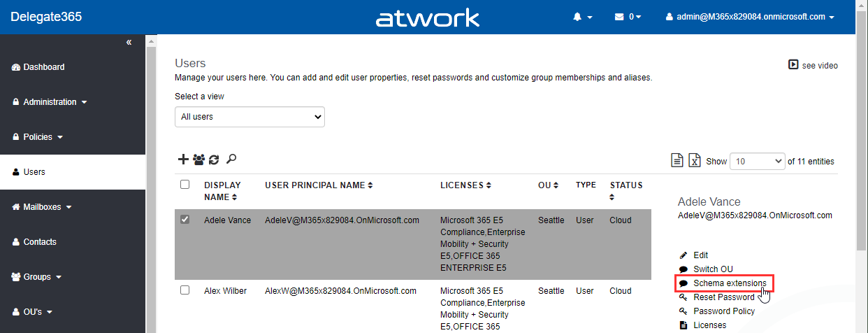Export list with the Excel icon
Screen dimensions: 868x333
[x=694, y=161]
